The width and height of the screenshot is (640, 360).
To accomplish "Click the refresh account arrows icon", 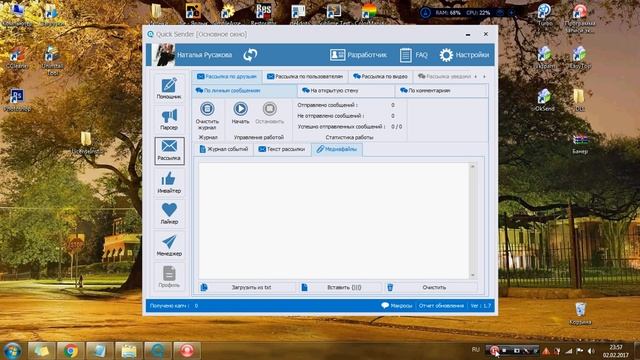I will point(250,55).
